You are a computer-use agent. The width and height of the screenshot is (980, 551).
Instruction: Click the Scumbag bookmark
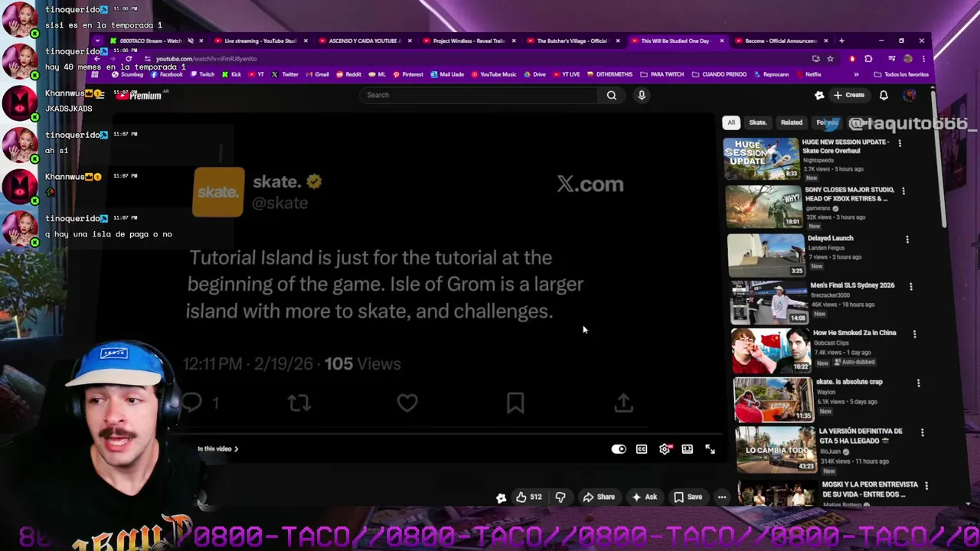pos(127,74)
